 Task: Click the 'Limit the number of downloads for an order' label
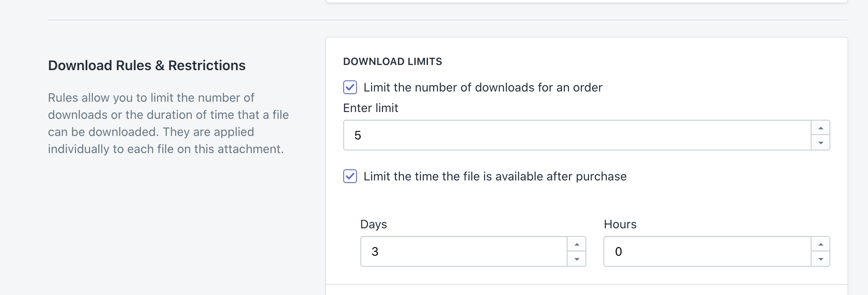click(483, 88)
